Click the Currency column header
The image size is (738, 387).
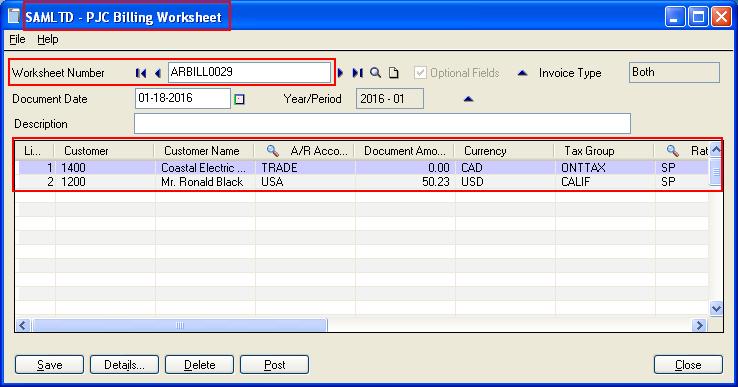[504, 151]
